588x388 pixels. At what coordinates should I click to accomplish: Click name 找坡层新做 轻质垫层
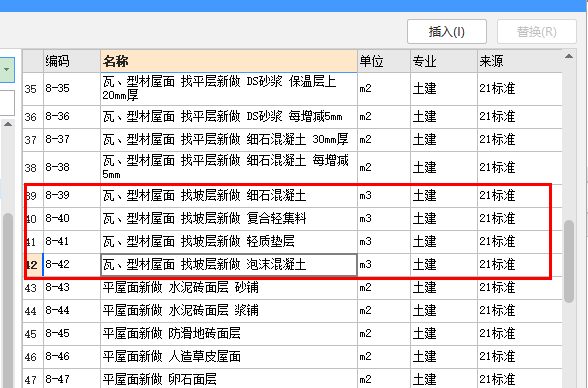(x=229, y=241)
